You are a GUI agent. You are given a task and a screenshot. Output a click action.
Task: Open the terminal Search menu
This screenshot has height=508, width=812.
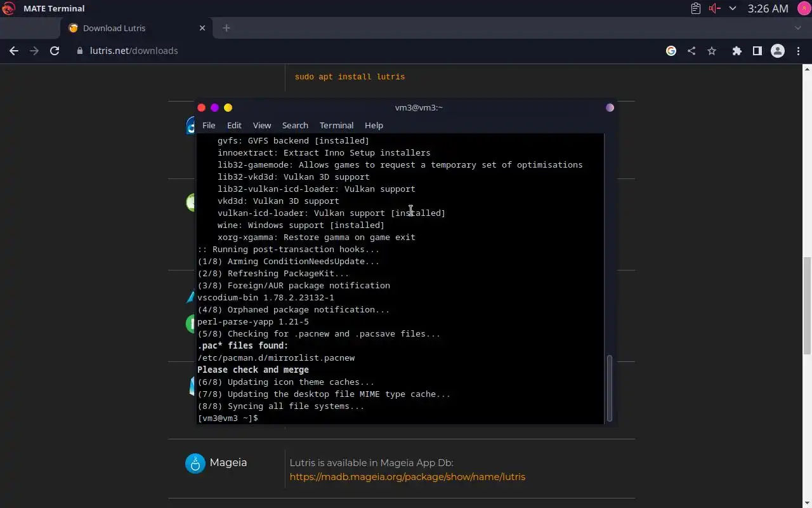point(295,125)
